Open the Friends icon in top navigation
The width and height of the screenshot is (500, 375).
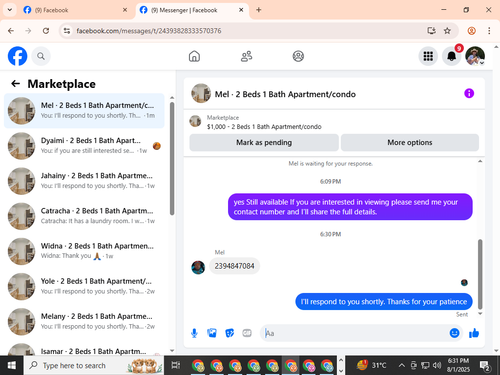[246, 56]
